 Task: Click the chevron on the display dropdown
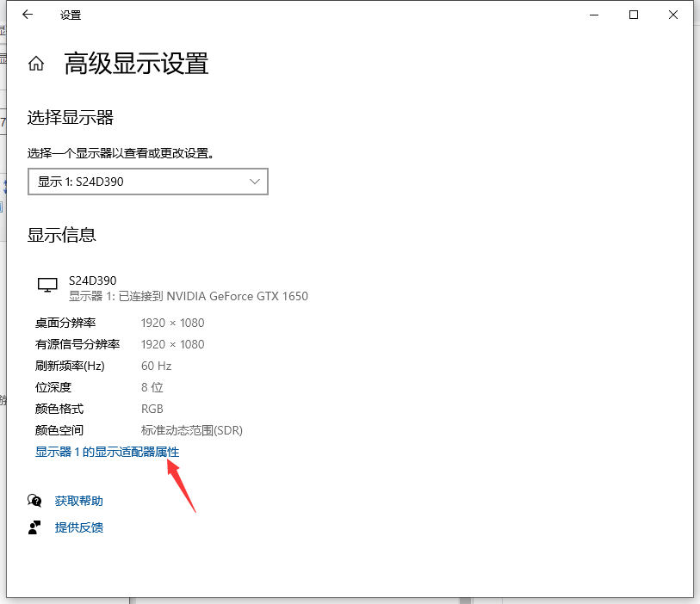(x=254, y=182)
